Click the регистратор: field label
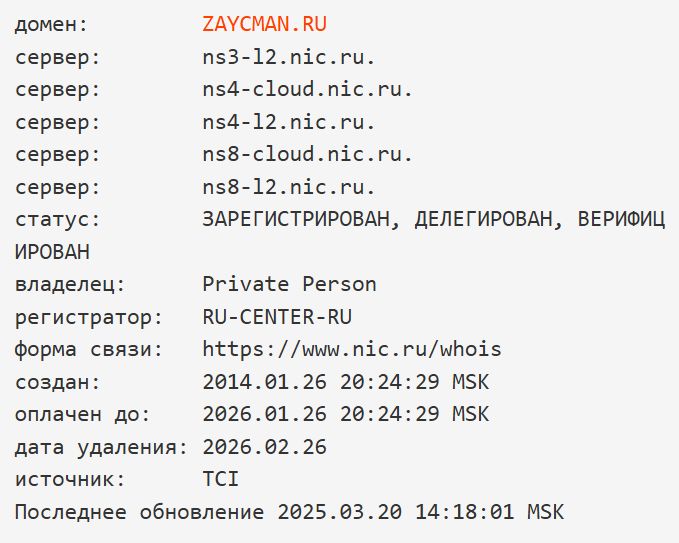 89,318
